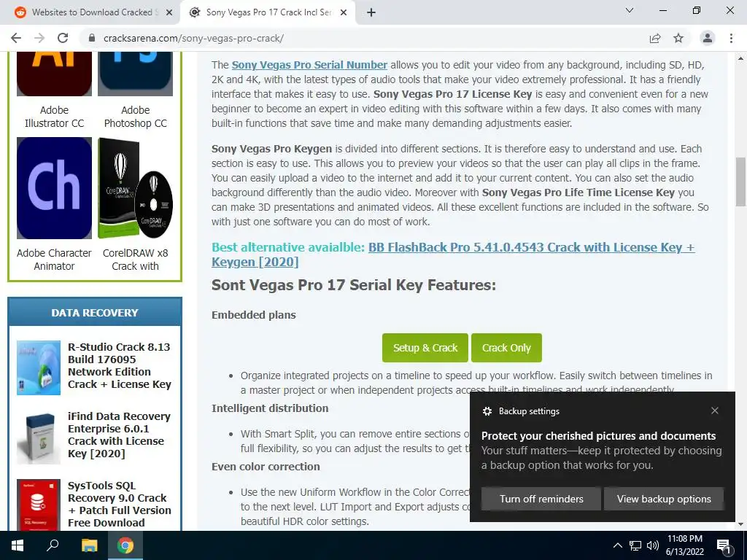The height and width of the screenshot is (560, 747).
Task: Click Turn off reminders in notification
Action: point(541,499)
